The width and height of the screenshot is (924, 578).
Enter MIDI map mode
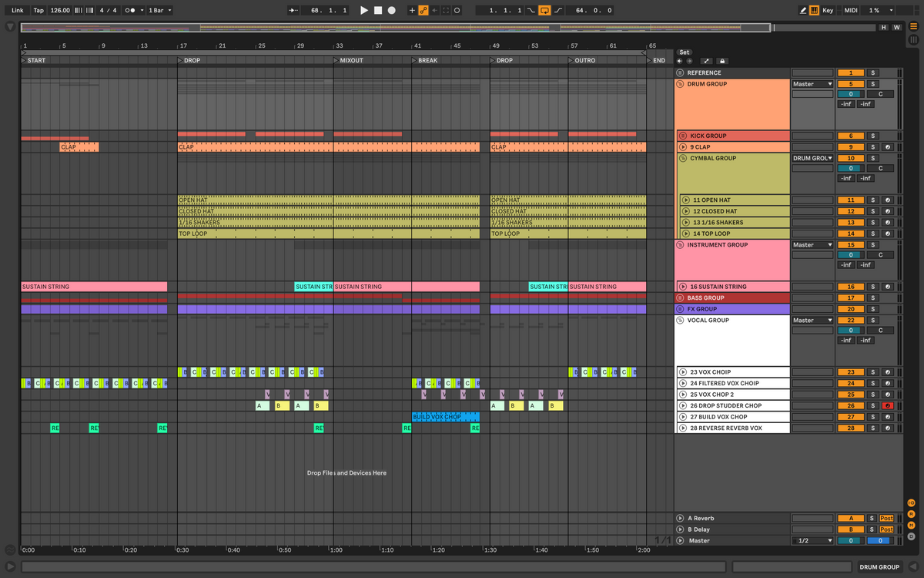[850, 11]
